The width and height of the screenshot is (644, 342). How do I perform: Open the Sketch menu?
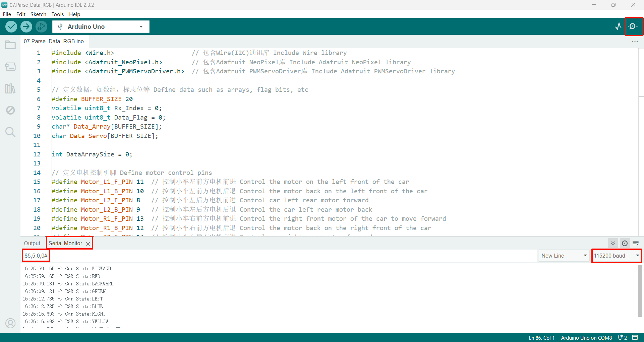coord(38,14)
